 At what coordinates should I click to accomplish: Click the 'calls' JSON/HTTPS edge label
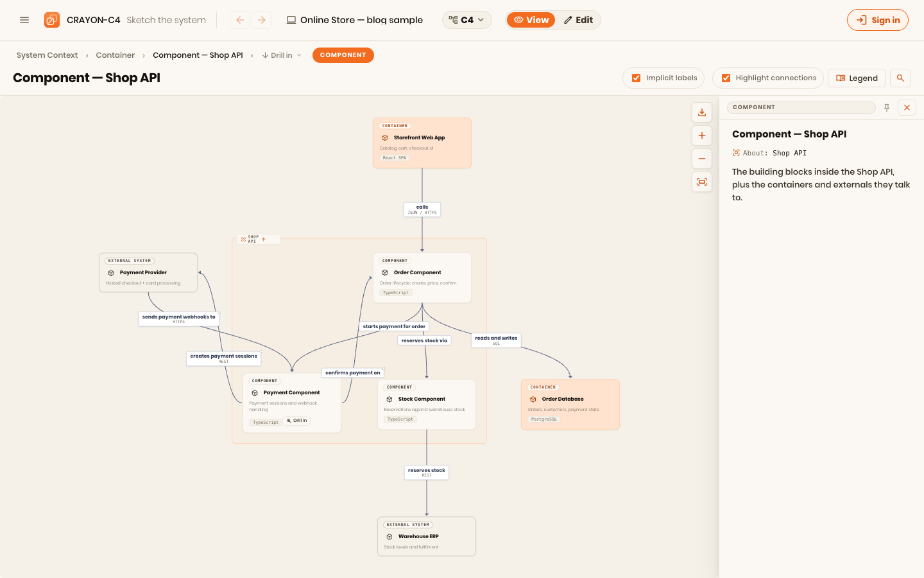(422, 209)
